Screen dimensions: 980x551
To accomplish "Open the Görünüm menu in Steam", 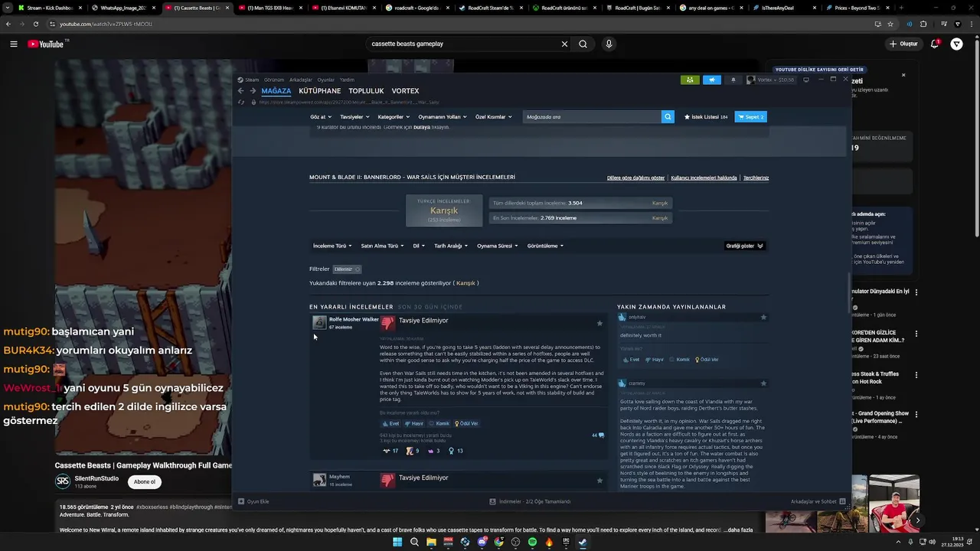I will [x=274, y=80].
